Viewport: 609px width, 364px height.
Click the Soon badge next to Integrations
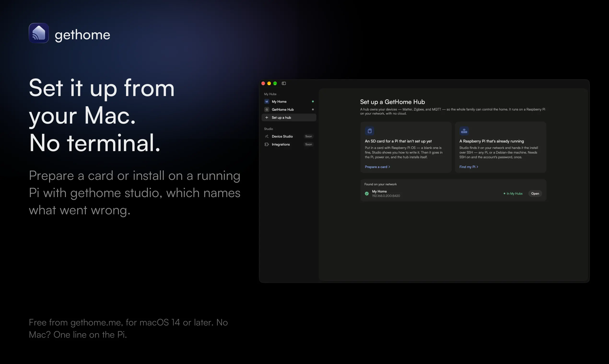click(309, 144)
